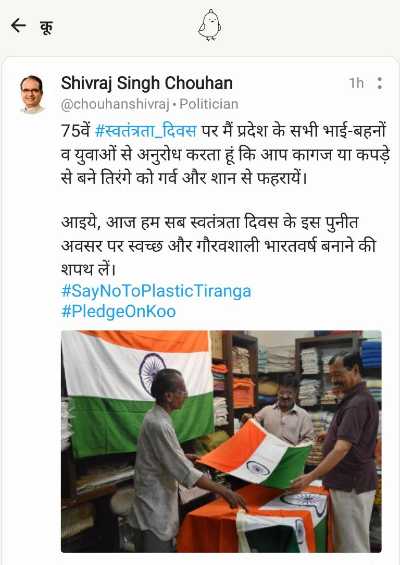Tap the कू screen title
The width and height of the screenshot is (400, 565).
(x=47, y=27)
